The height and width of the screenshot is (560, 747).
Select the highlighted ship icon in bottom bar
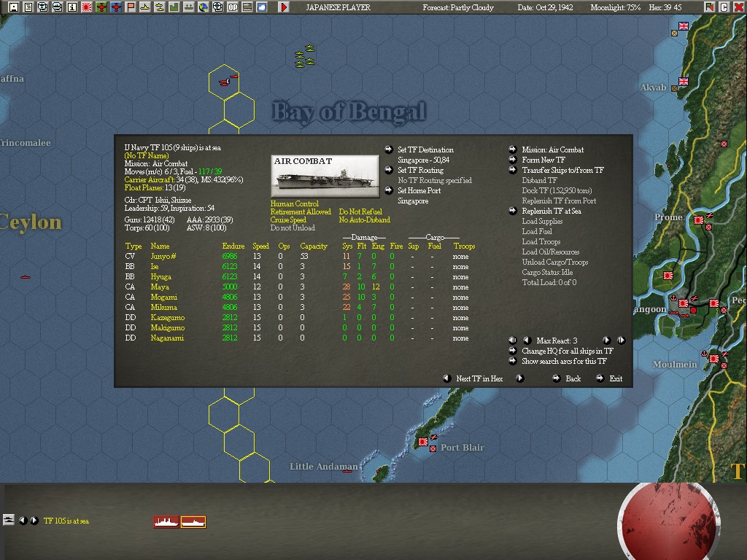193,522
